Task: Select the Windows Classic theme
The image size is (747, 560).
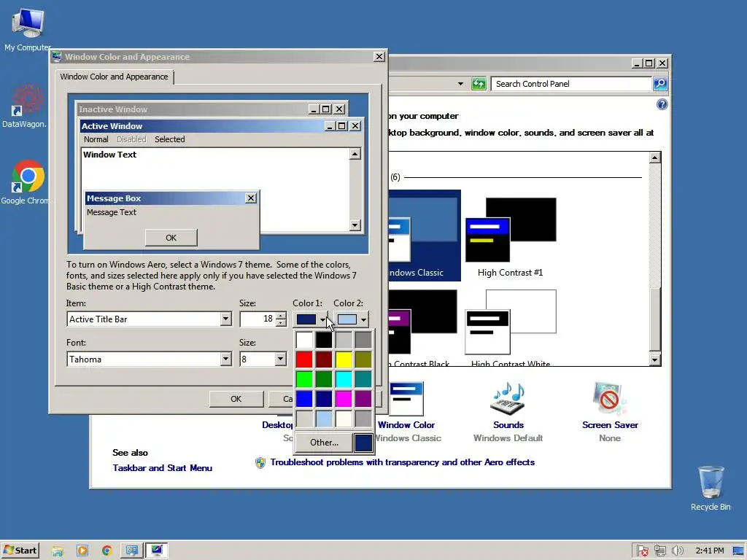Action: click(x=424, y=236)
